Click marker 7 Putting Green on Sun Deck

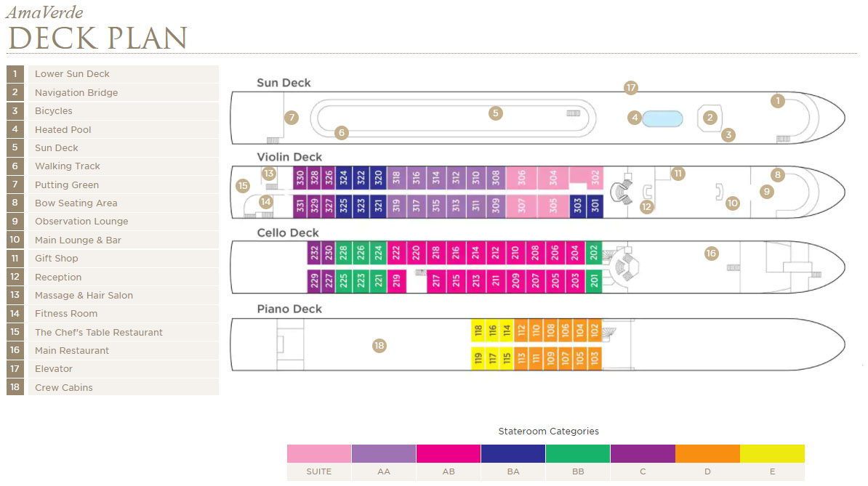coord(292,117)
